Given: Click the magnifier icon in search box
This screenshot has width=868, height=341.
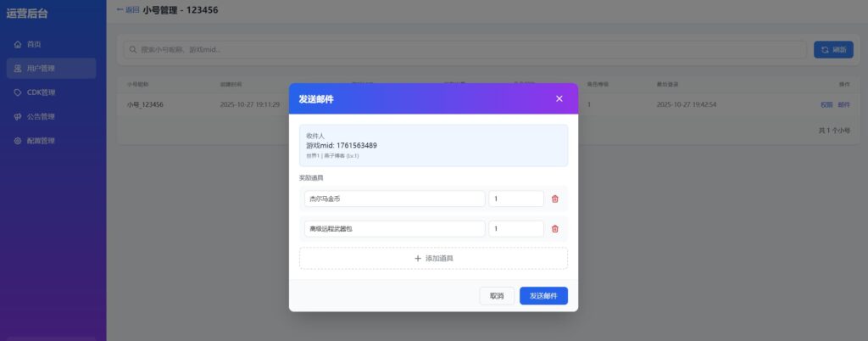Looking at the screenshot, I should coord(133,50).
